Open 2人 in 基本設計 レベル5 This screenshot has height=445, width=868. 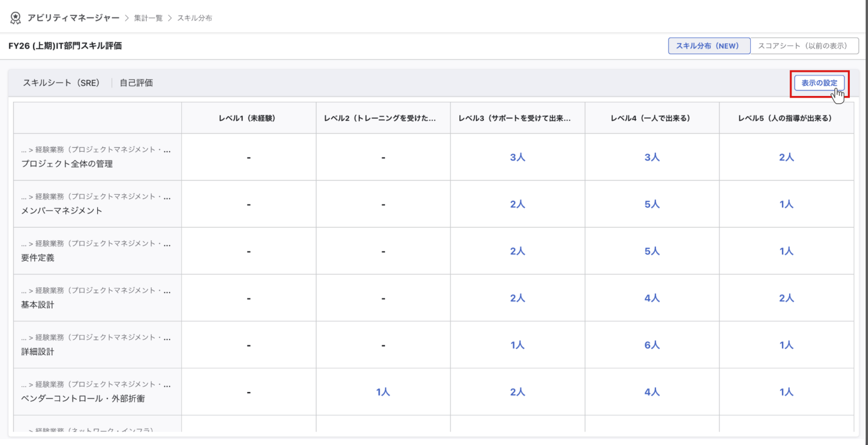tap(786, 298)
